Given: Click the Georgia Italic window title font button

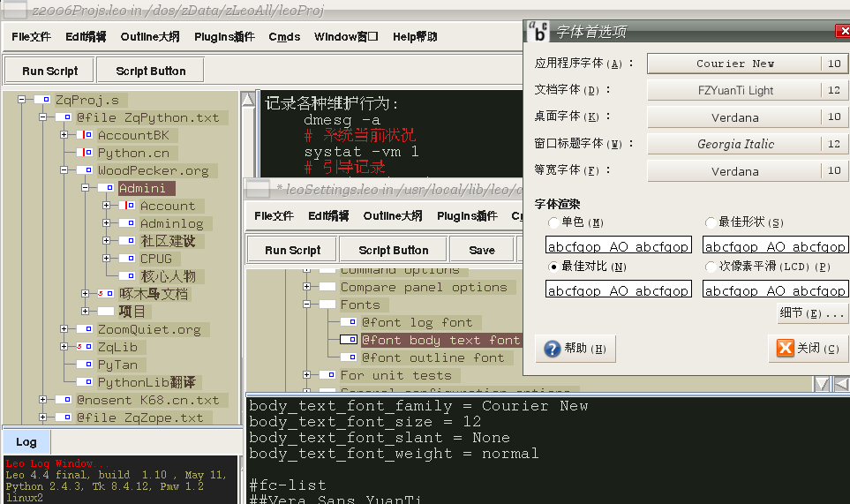Looking at the screenshot, I should 734,144.
